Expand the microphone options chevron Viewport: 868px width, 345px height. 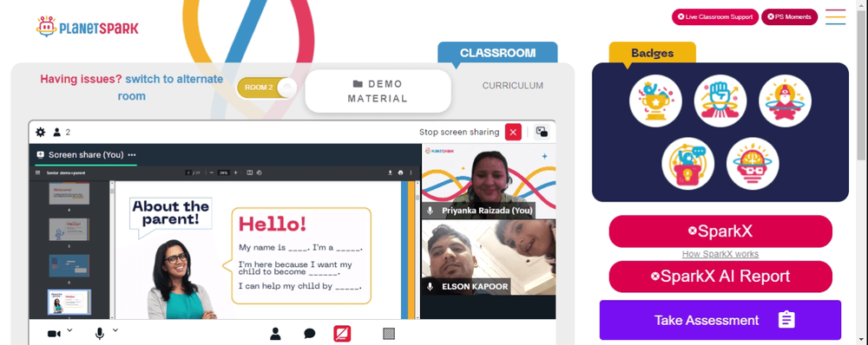click(115, 330)
